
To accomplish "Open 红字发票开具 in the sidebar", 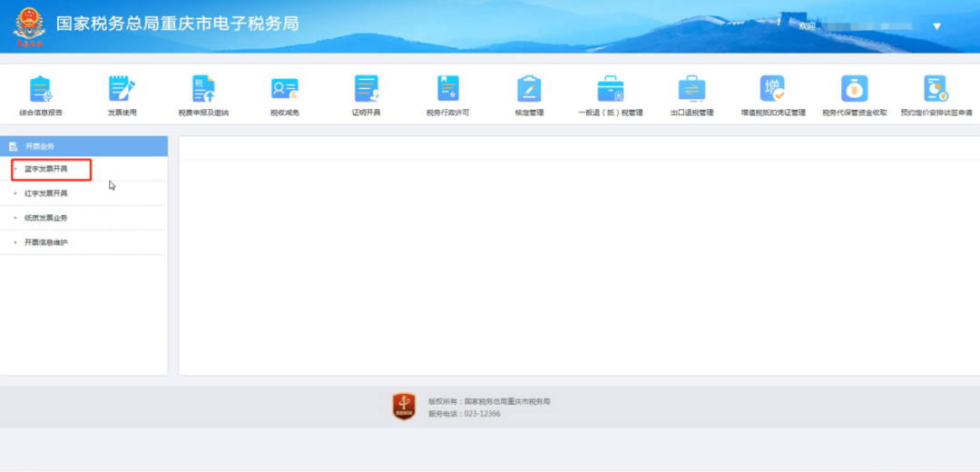I will pyautogui.click(x=45, y=194).
